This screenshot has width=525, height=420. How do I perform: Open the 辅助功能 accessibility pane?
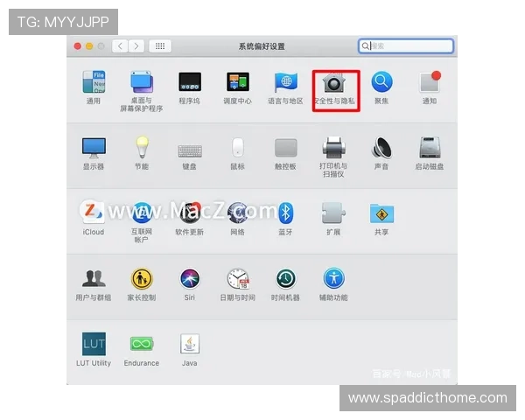coord(333,279)
